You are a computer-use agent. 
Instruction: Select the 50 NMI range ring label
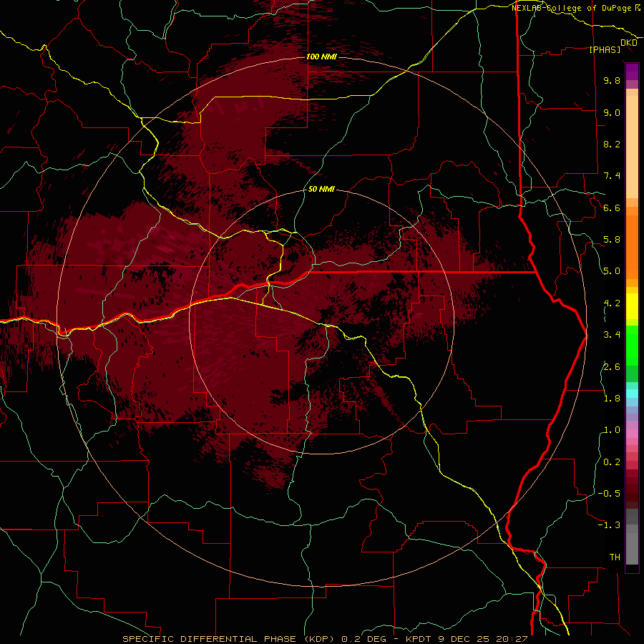321,189
